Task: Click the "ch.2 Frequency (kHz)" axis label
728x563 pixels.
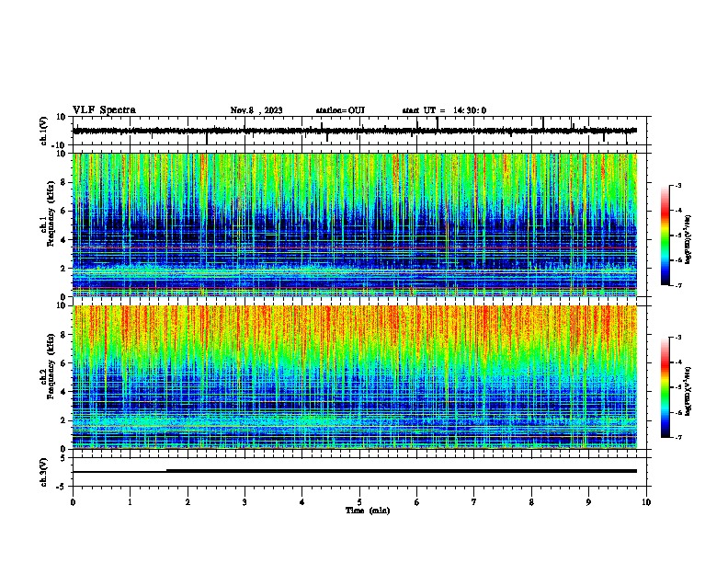Action: [47, 366]
